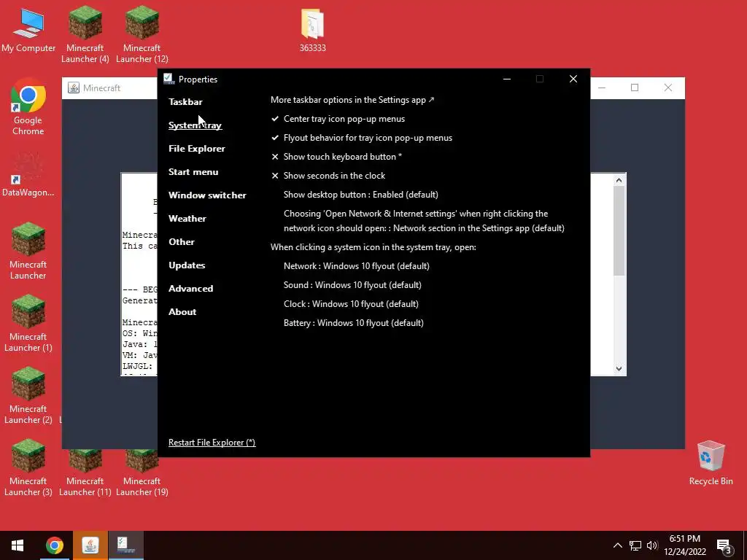Select Google Chrome desktop shortcut
Viewport: 747px width, 560px height.
point(28,106)
